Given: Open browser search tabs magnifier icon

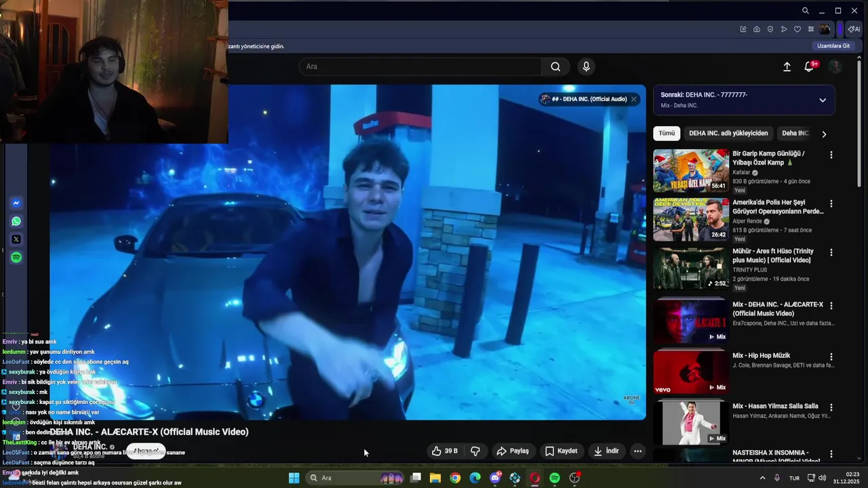Looking at the screenshot, I should (x=805, y=11).
